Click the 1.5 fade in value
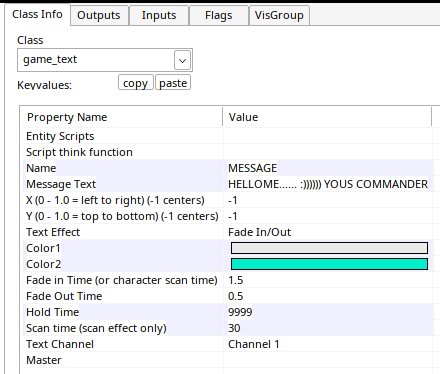440x374 pixels. tap(235, 280)
